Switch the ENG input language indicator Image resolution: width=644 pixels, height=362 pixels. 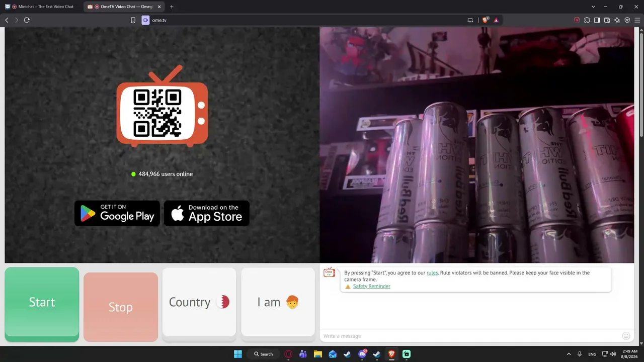(x=592, y=354)
